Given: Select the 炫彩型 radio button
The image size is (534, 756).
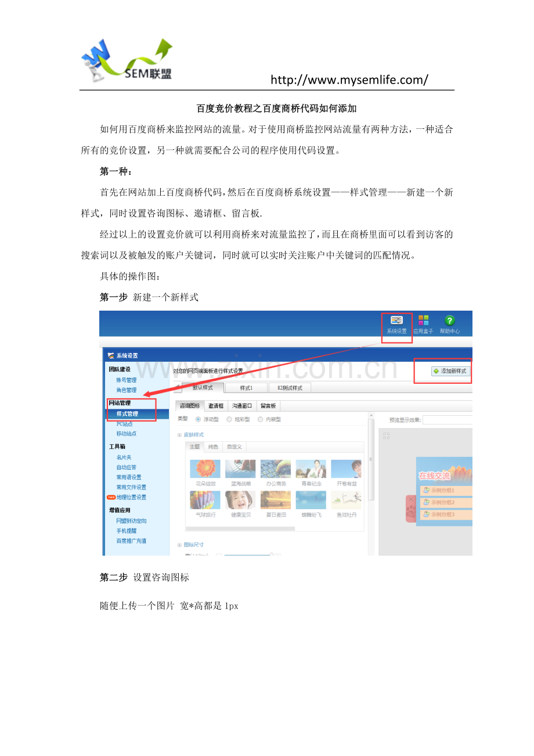Looking at the screenshot, I should coord(229,419).
